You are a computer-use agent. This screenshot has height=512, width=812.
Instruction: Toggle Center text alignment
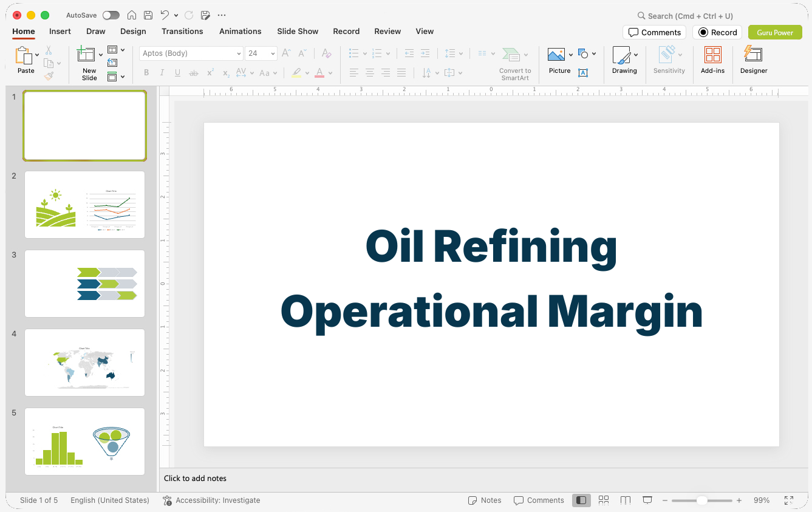(x=370, y=73)
